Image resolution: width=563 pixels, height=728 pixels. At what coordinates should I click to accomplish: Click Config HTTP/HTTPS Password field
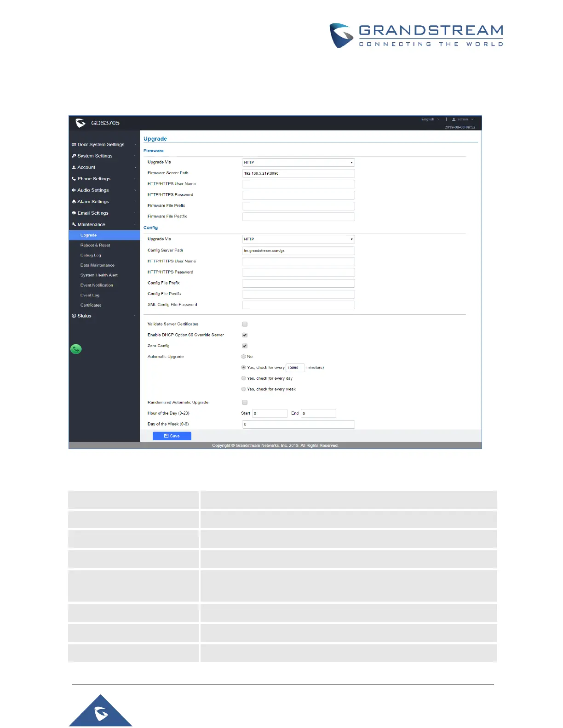point(299,272)
